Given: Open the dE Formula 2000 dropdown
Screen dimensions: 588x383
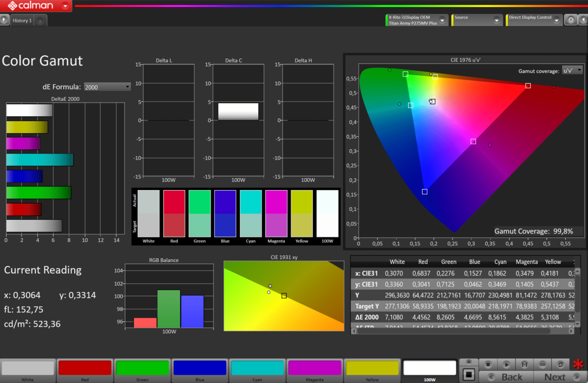Looking at the screenshot, I should coord(107,87).
